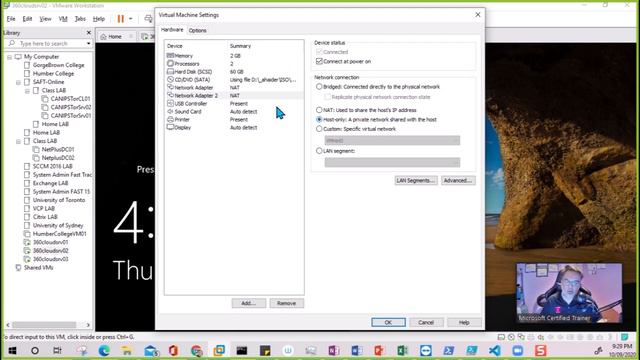Screen dimensions: 640x360
Task: Collapse the SAFT-Online folder node
Action: click(x=18, y=82)
